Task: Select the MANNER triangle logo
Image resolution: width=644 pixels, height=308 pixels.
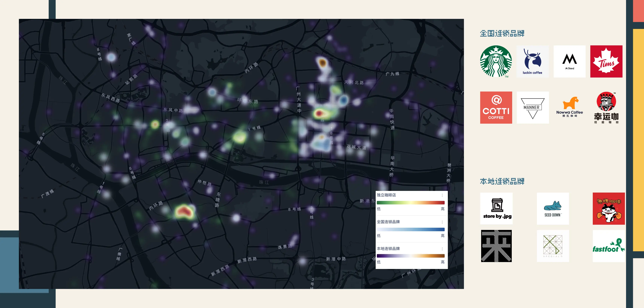Action: [533, 107]
